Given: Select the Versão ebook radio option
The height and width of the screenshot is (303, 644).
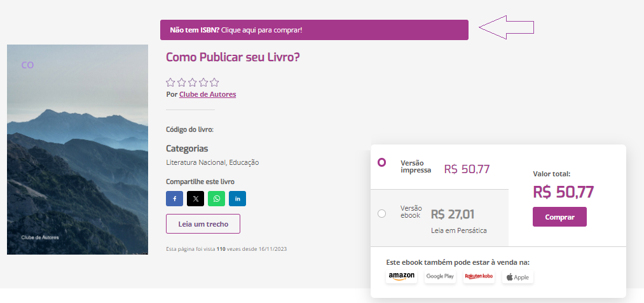Looking at the screenshot, I should coord(381,213).
